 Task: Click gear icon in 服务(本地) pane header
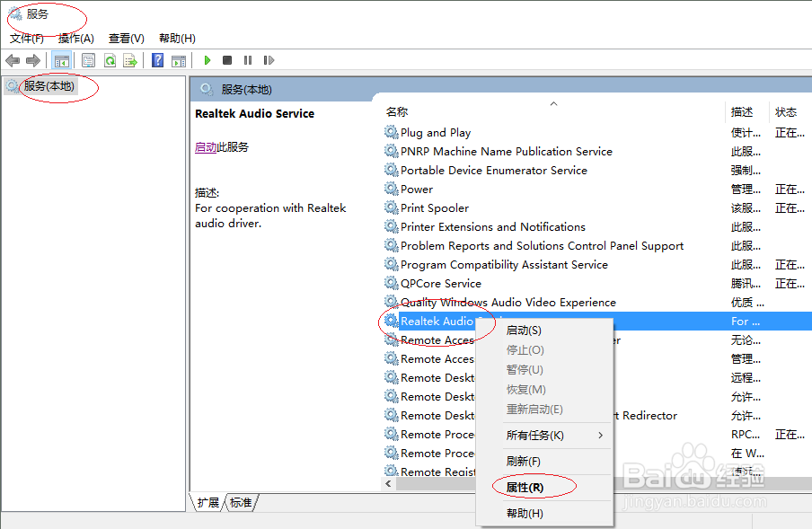(x=207, y=89)
